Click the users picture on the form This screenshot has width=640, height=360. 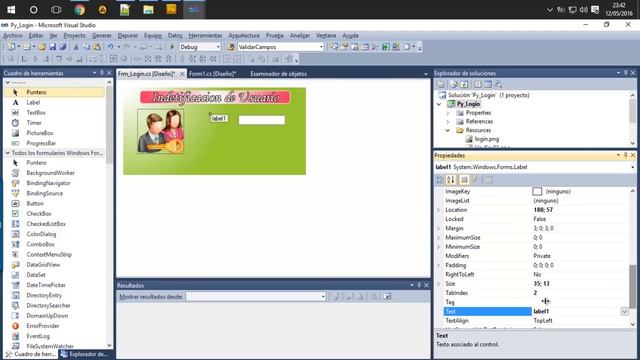(160, 131)
